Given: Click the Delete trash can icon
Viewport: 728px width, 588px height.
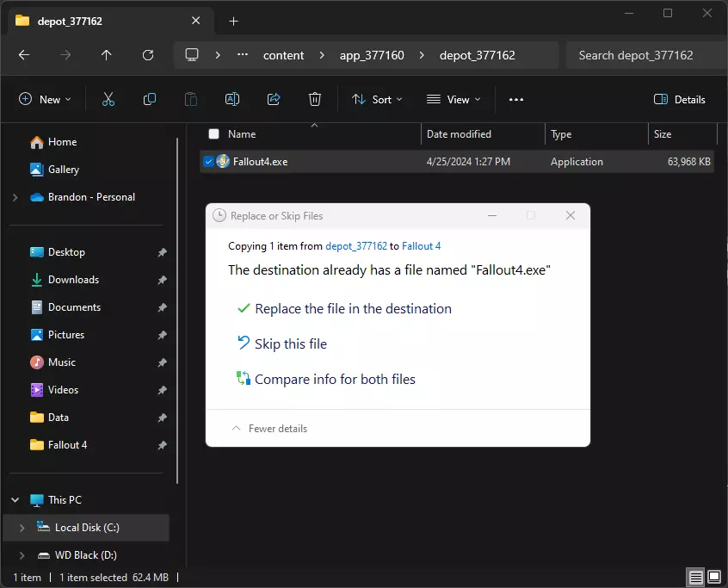Looking at the screenshot, I should pyautogui.click(x=315, y=99).
